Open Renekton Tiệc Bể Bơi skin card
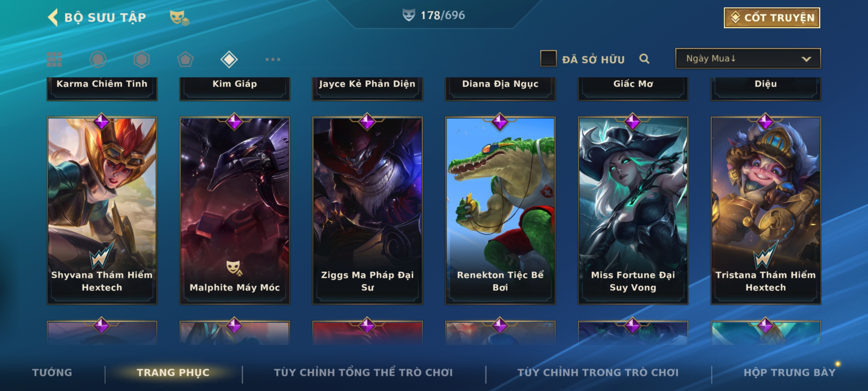This screenshot has width=868, height=391. click(500, 210)
